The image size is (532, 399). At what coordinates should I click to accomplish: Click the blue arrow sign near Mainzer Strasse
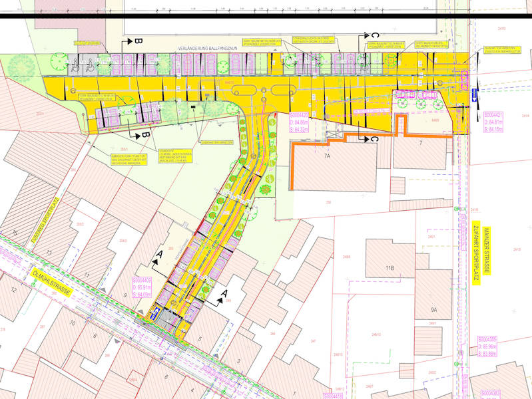point(475,96)
